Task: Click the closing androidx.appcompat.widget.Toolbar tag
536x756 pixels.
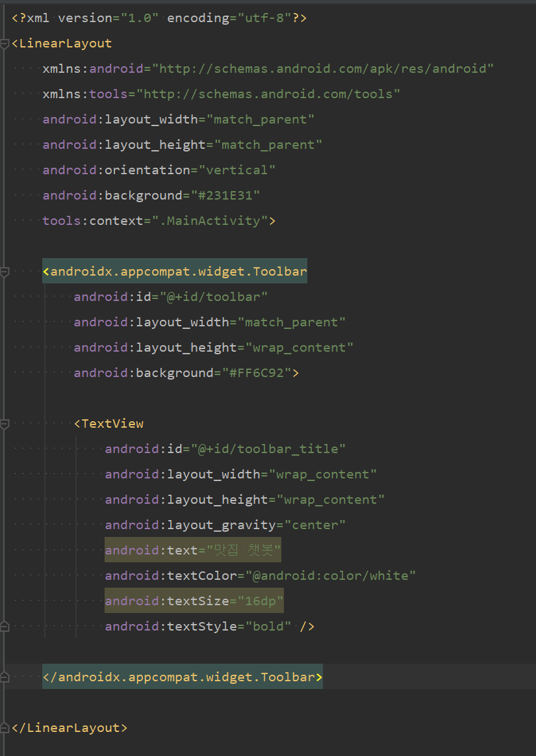Action: coord(183,677)
